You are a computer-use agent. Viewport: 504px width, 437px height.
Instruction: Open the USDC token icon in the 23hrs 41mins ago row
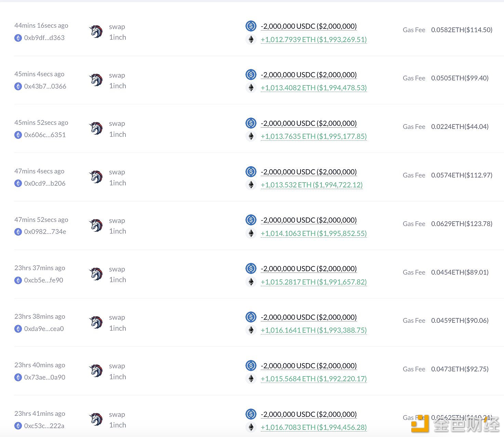(x=251, y=414)
